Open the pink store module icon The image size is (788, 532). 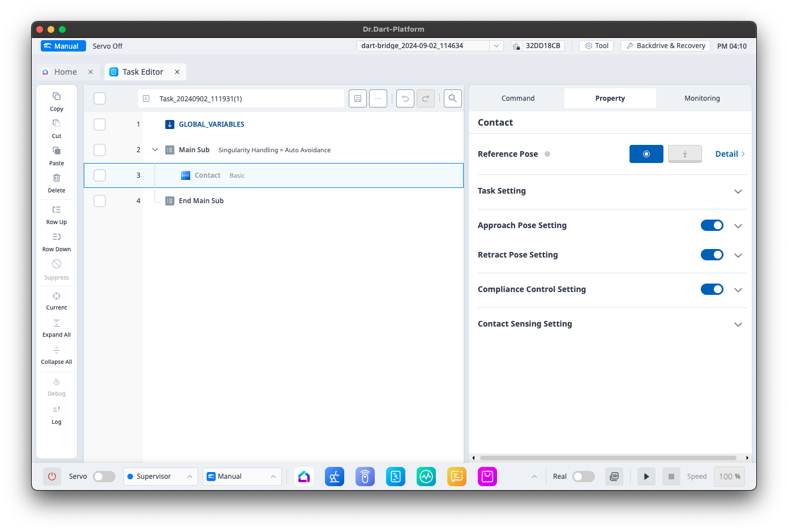[487, 477]
